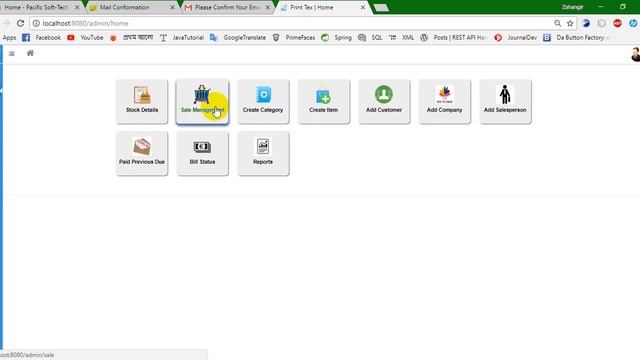
Task: Open the PrimeFaces bookmark
Action: coord(294,38)
